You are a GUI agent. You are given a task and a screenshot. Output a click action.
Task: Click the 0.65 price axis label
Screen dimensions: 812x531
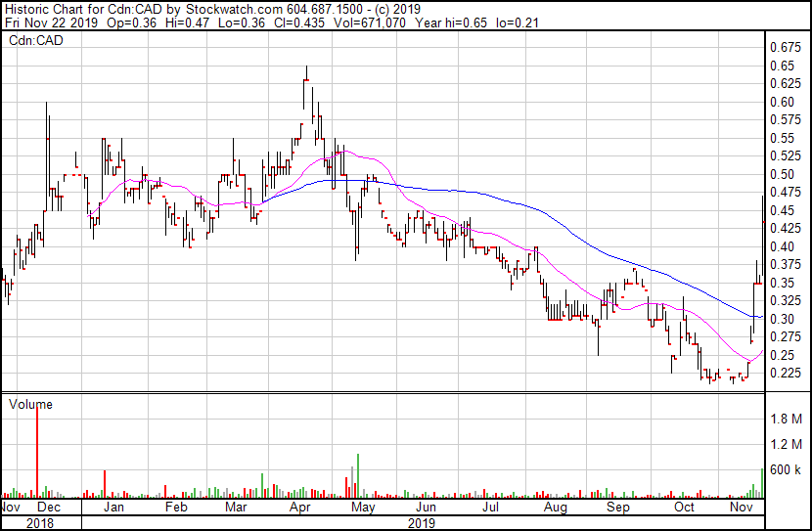(x=782, y=66)
